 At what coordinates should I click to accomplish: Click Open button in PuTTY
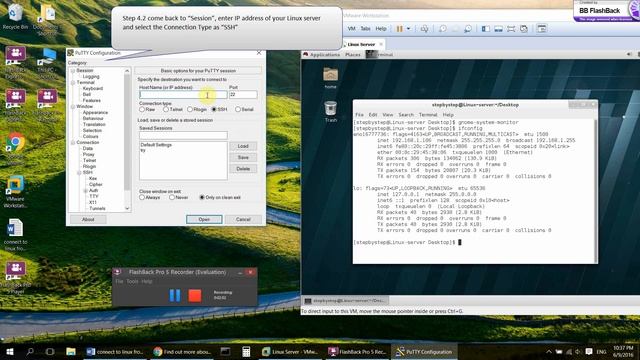tap(204, 220)
